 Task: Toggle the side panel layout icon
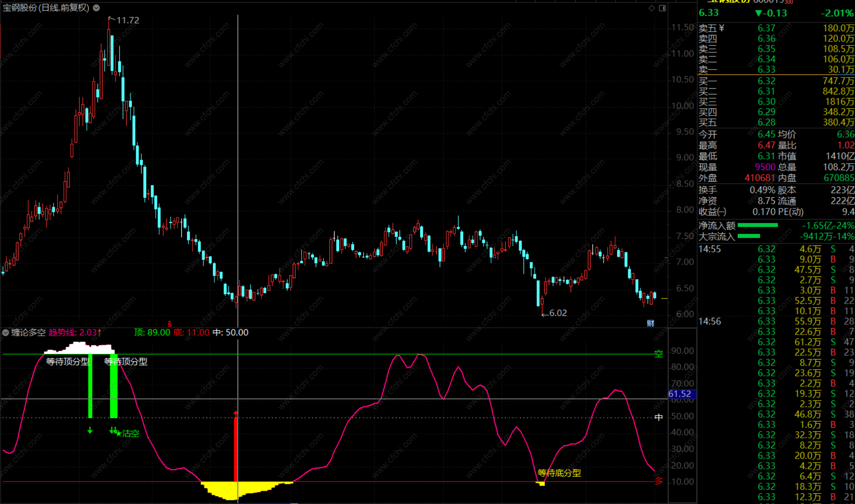(x=662, y=8)
